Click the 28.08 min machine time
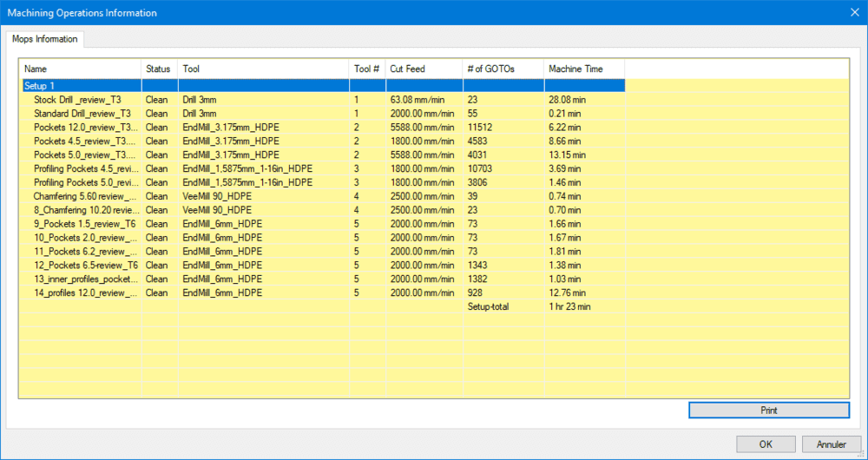 (x=568, y=100)
